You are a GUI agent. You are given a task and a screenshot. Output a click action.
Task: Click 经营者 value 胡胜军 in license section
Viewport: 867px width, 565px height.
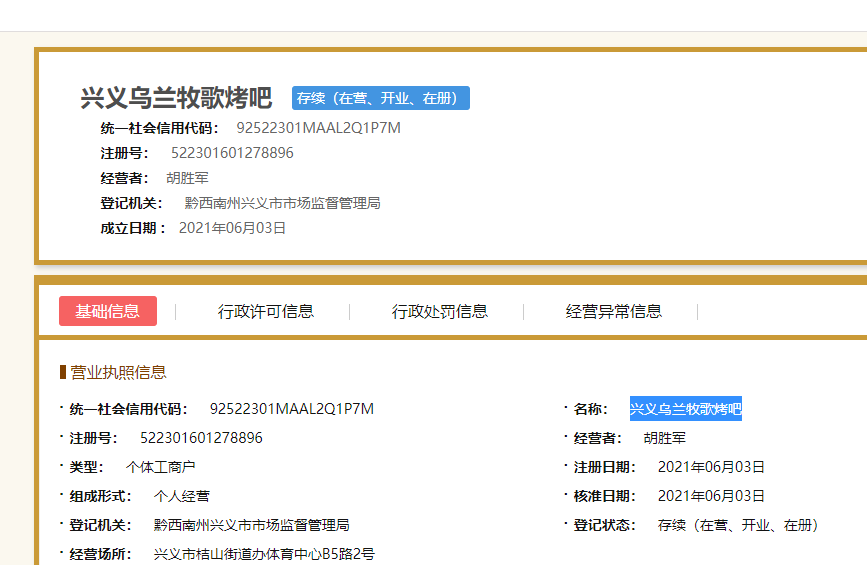point(665,438)
